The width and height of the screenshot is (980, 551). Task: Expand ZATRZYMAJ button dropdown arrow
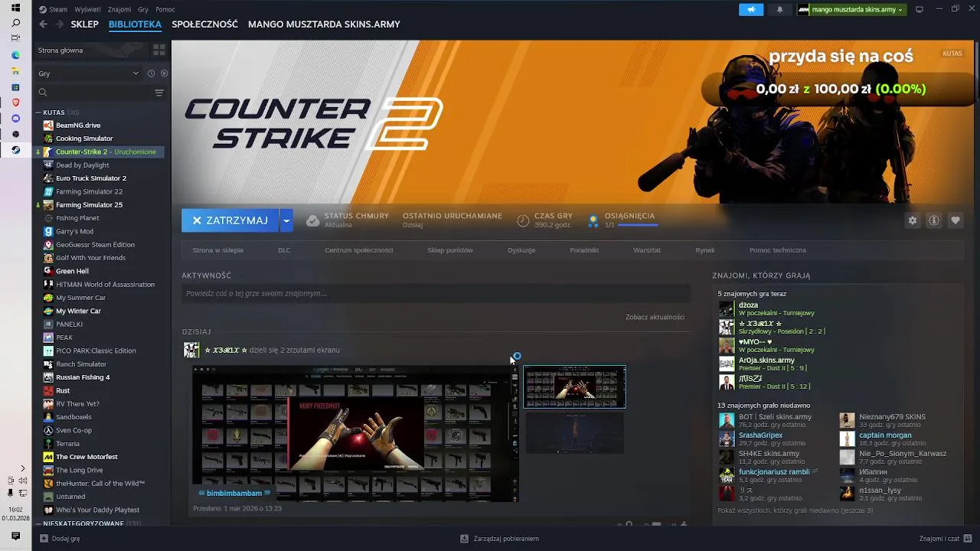point(286,220)
